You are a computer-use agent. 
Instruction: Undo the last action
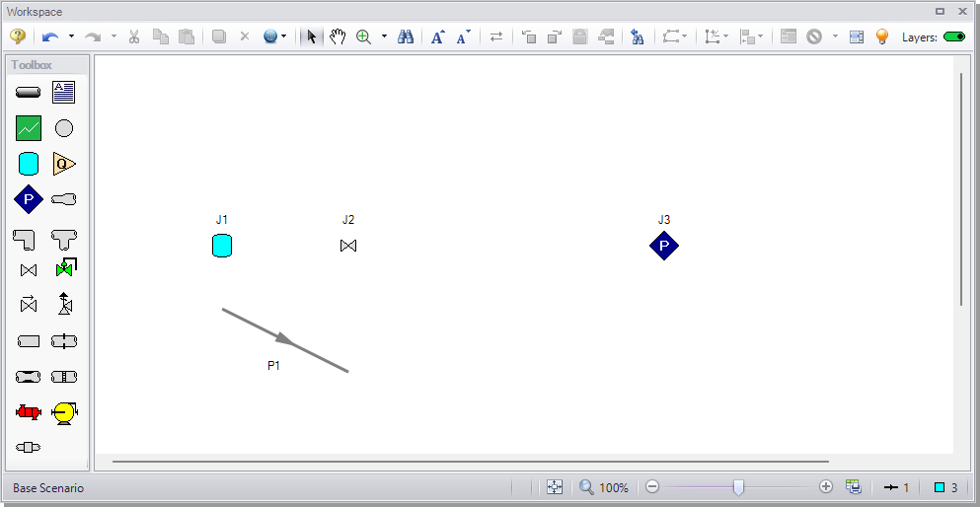pyautogui.click(x=50, y=37)
